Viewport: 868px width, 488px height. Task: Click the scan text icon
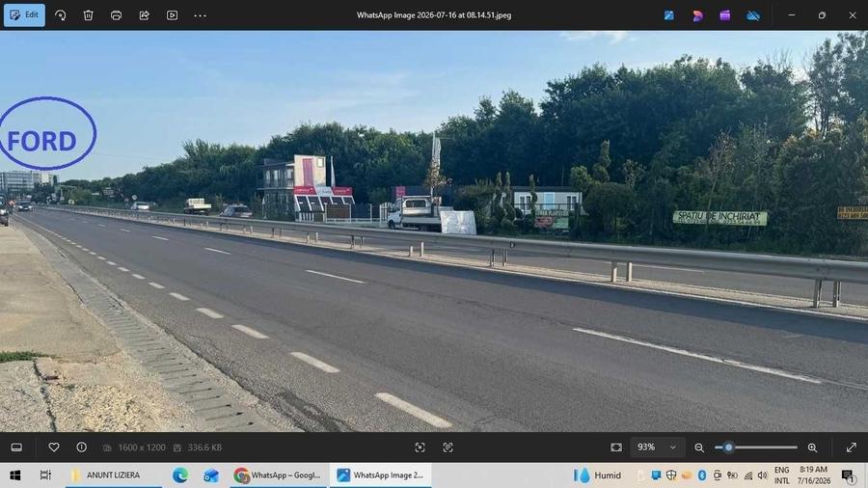(x=448, y=447)
